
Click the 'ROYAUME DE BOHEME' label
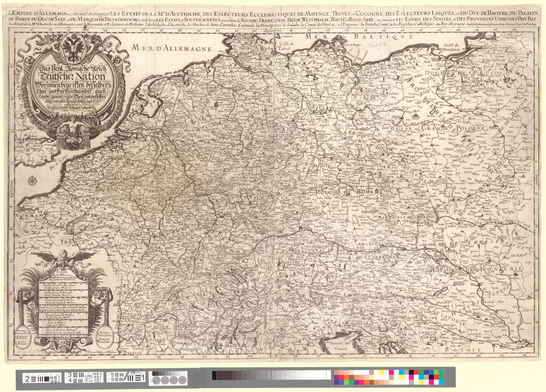349,192
